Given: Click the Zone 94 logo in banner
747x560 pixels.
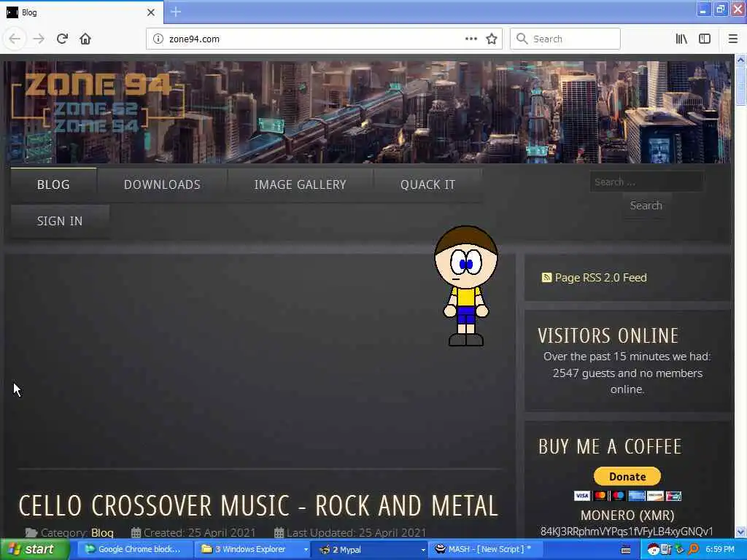Looking at the screenshot, I should coord(98,102).
